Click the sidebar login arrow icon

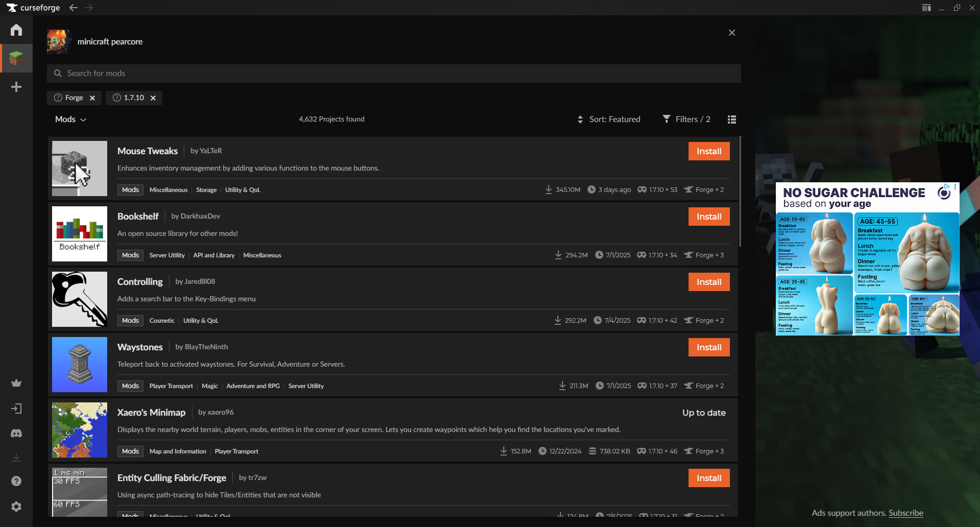(16, 409)
